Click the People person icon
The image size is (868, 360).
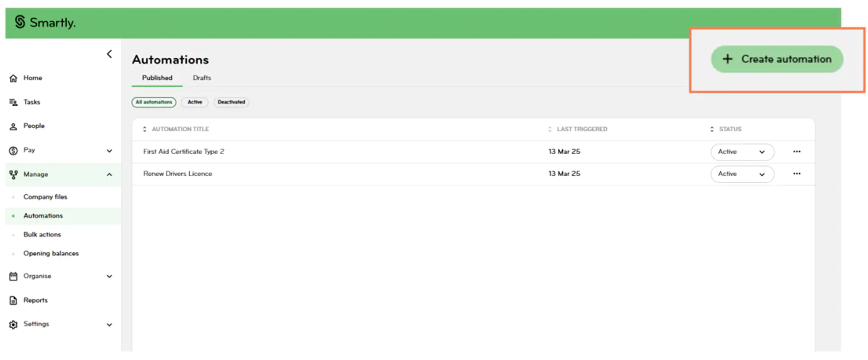(13, 126)
